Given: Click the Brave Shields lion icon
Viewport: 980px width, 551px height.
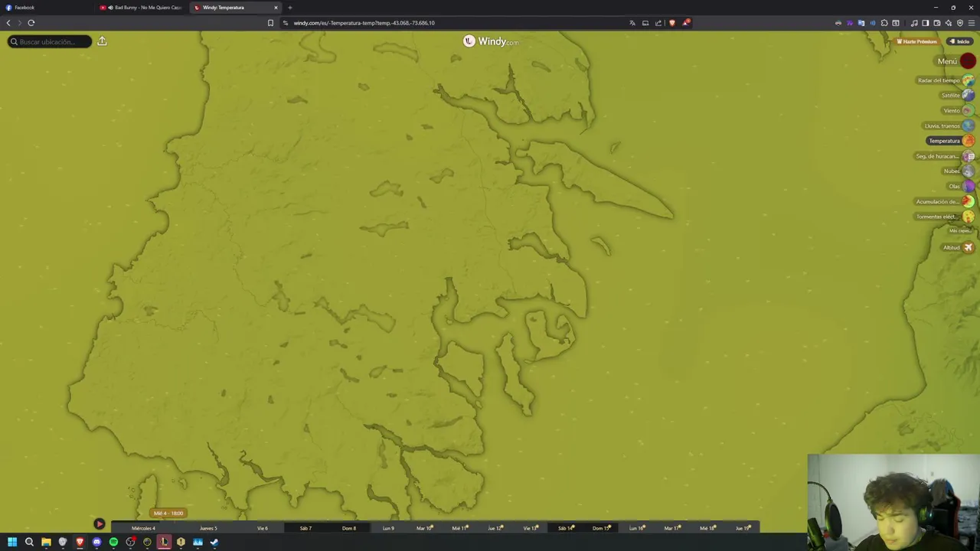Looking at the screenshot, I should point(672,23).
